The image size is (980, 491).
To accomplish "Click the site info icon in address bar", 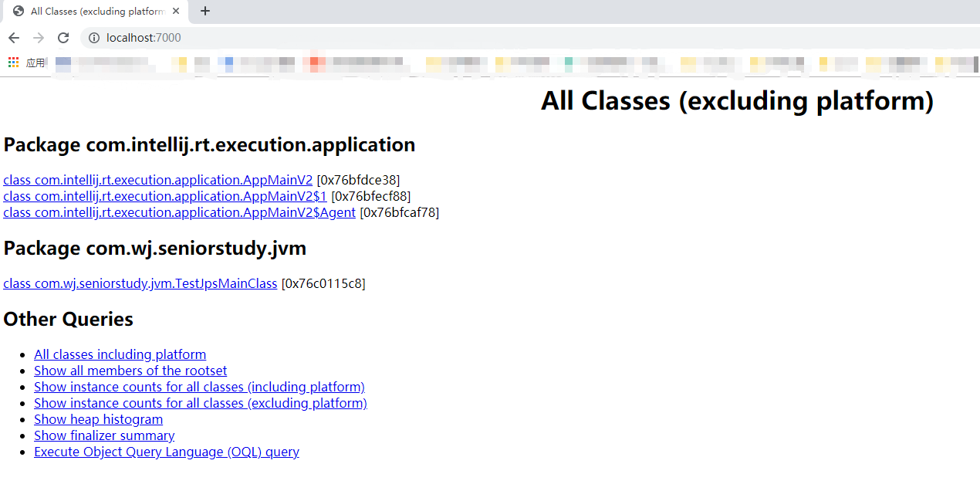I will pyautogui.click(x=94, y=38).
